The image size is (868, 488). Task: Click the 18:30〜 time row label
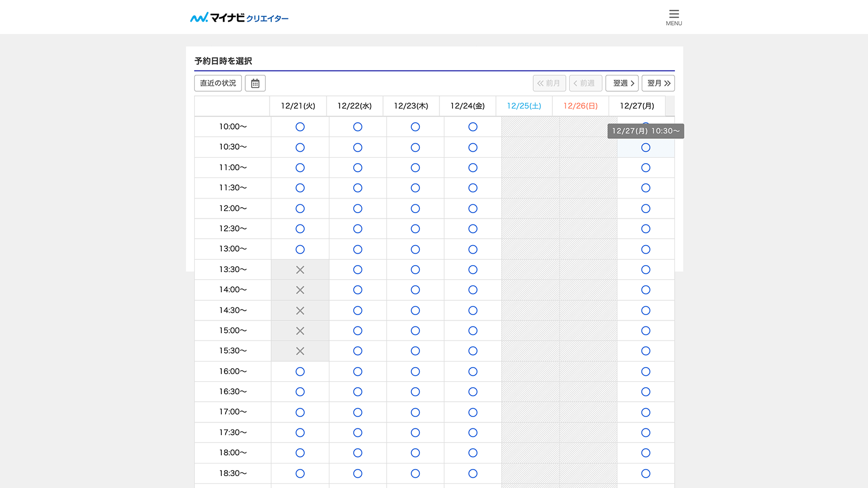[x=233, y=473]
